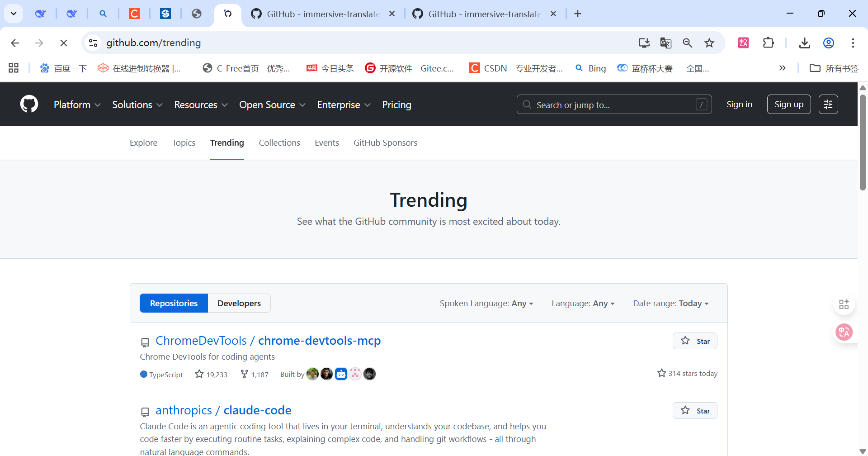Open the C-Free首页 bookmark
Screen dimensions: 868x456
point(246,68)
